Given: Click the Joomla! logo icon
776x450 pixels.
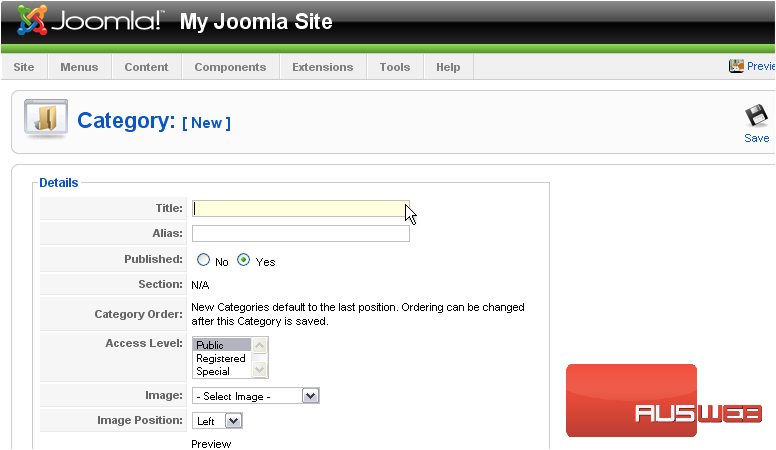Looking at the screenshot, I should [32, 21].
